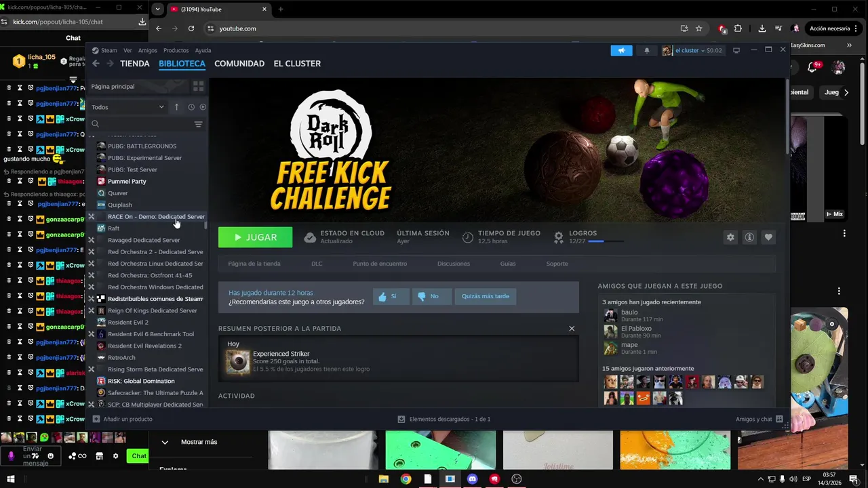Choose Quizás más tarde option
The width and height of the screenshot is (868, 488).
point(486,296)
